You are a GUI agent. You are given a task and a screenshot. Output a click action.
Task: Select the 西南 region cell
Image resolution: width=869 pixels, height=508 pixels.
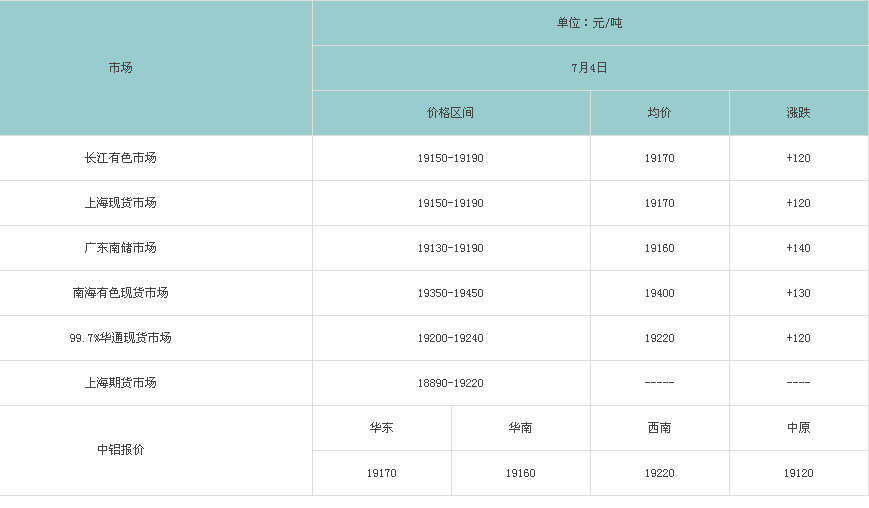[659, 428]
